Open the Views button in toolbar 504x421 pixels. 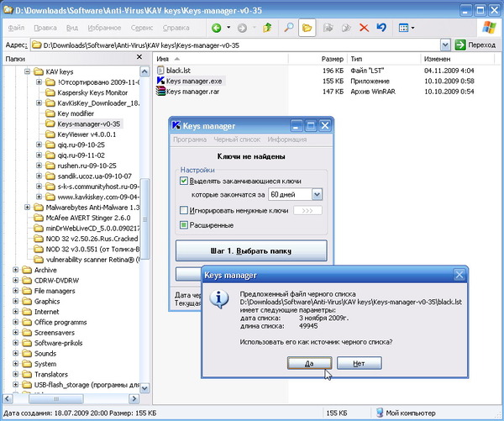(x=403, y=28)
